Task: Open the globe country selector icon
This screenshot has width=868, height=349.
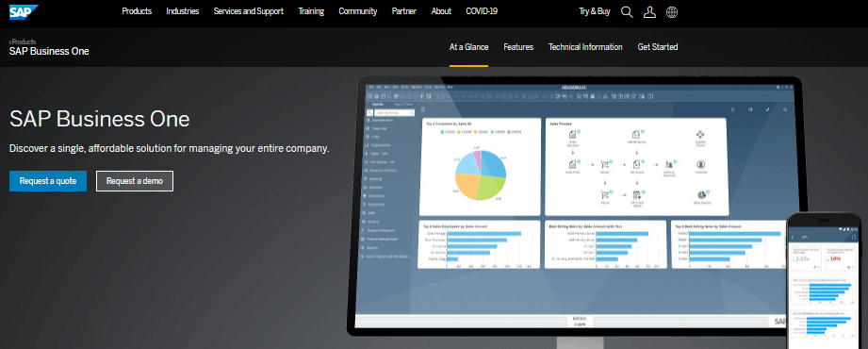Action: 672,12
